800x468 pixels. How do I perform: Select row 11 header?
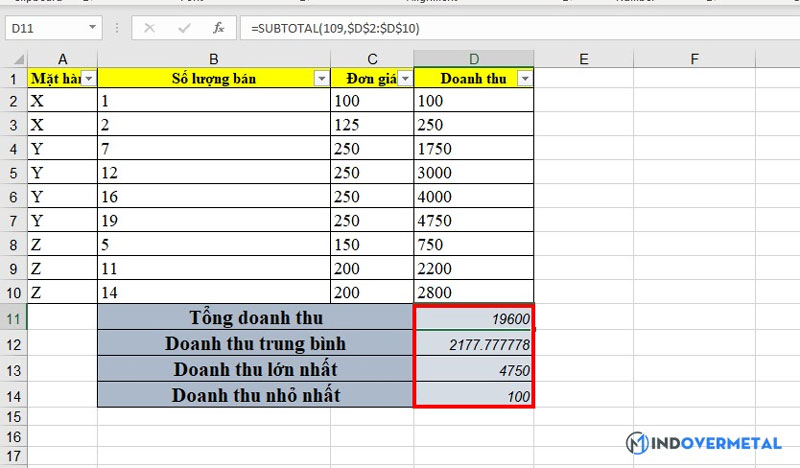pyautogui.click(x=14, y=318)
